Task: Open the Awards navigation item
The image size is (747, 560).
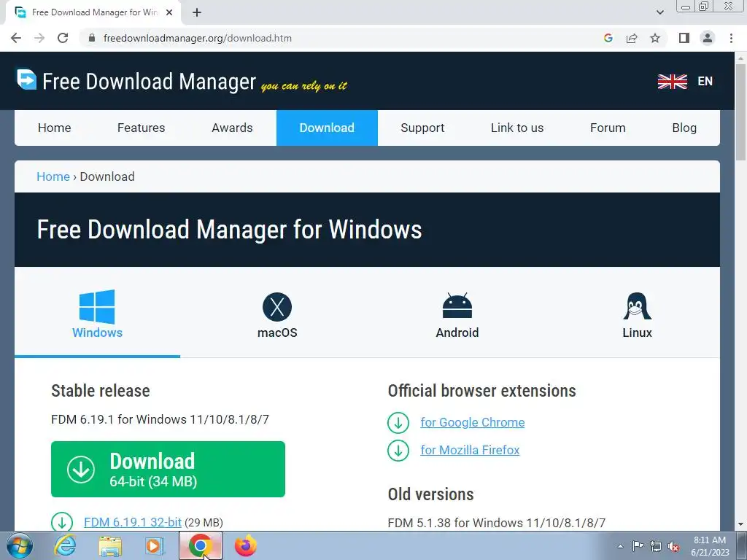Action: point(232,128)
